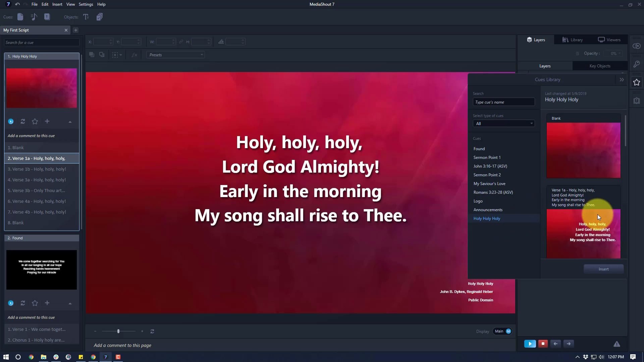
Task: Click the plus icon under Holy Holy Holy cue
Action: 47,121
